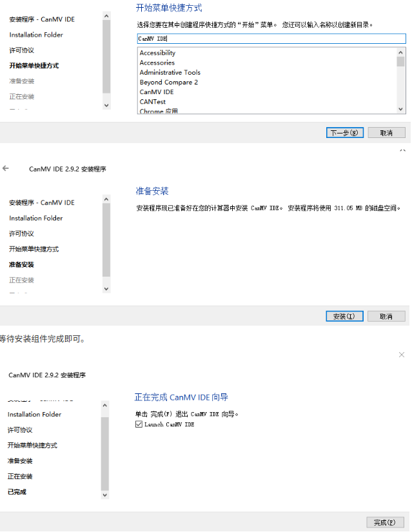
Task: Click steps scroll down arrow in 准备安装 window
Action: click(106, 289)
